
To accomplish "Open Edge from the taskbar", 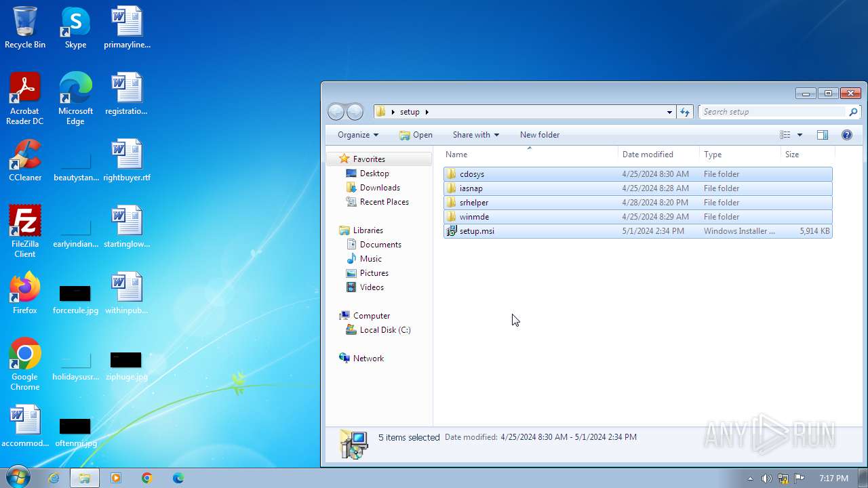I will click(178, 478).
